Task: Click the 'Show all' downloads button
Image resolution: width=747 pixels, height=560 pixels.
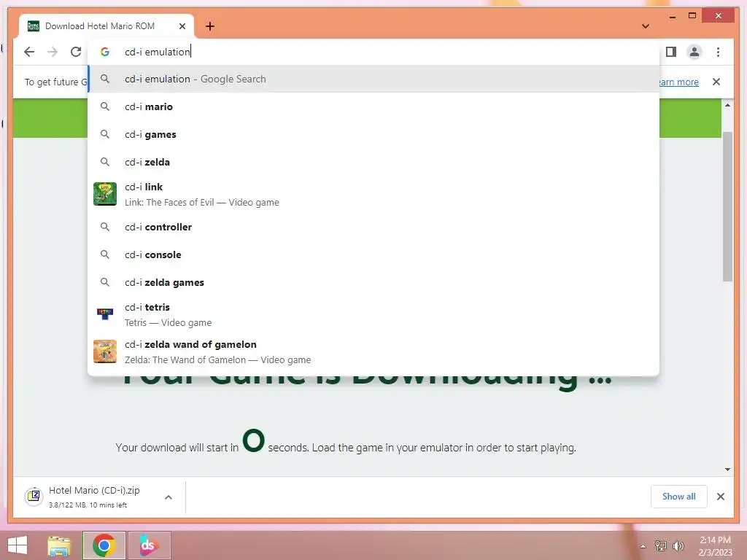Action: click(x=679, y=497)
